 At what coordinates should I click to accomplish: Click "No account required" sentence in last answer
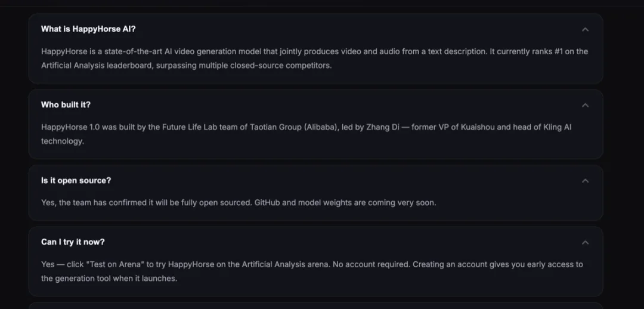371,264
